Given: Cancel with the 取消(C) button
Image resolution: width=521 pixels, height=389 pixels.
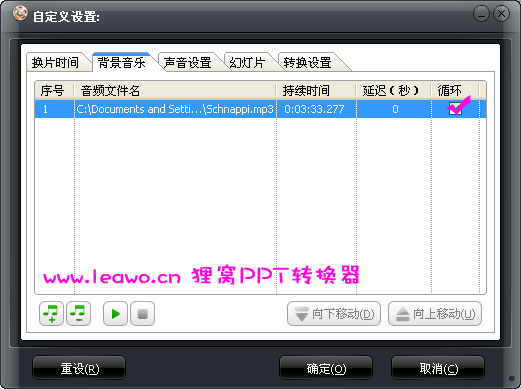Looking at the screenshot, I should pyautogui.click(x=438, y=368).
